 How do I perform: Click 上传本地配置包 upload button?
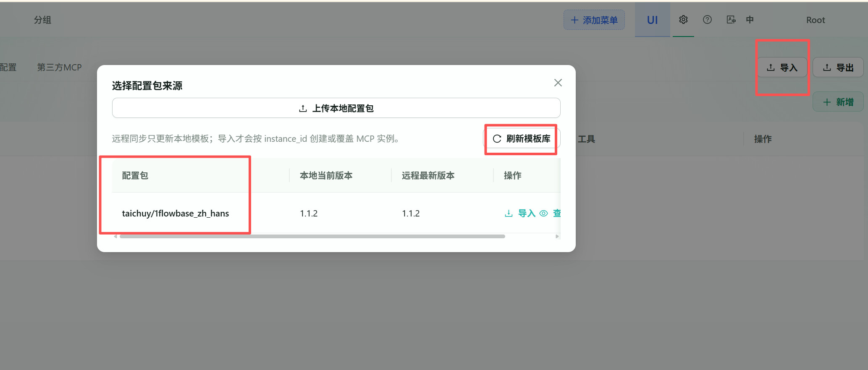point(336,108)
